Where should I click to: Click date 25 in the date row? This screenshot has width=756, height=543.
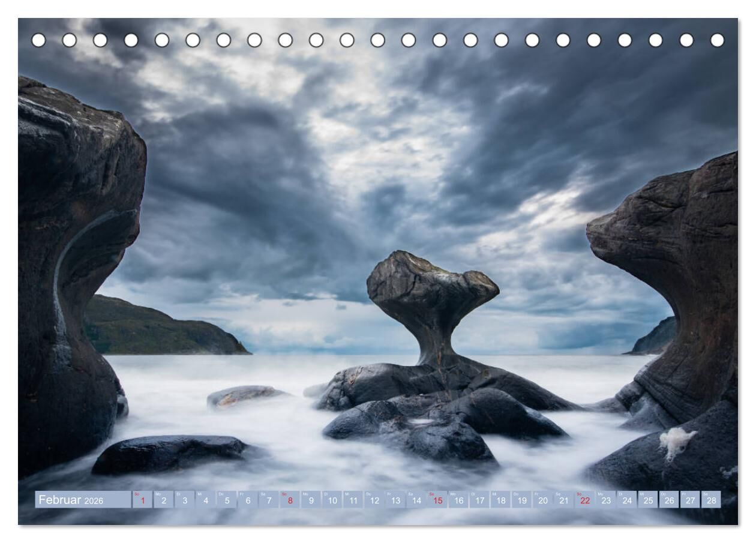pos(648,500)
